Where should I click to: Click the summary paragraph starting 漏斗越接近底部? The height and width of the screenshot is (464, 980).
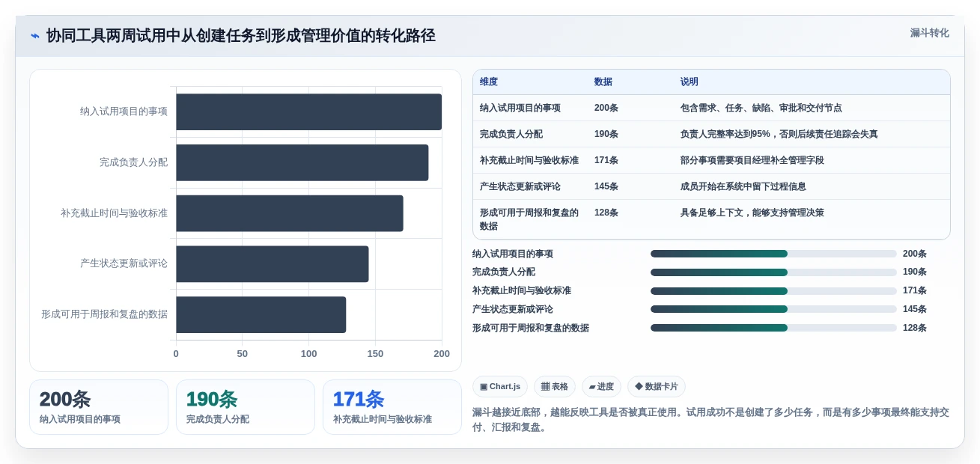coord(710,420)
